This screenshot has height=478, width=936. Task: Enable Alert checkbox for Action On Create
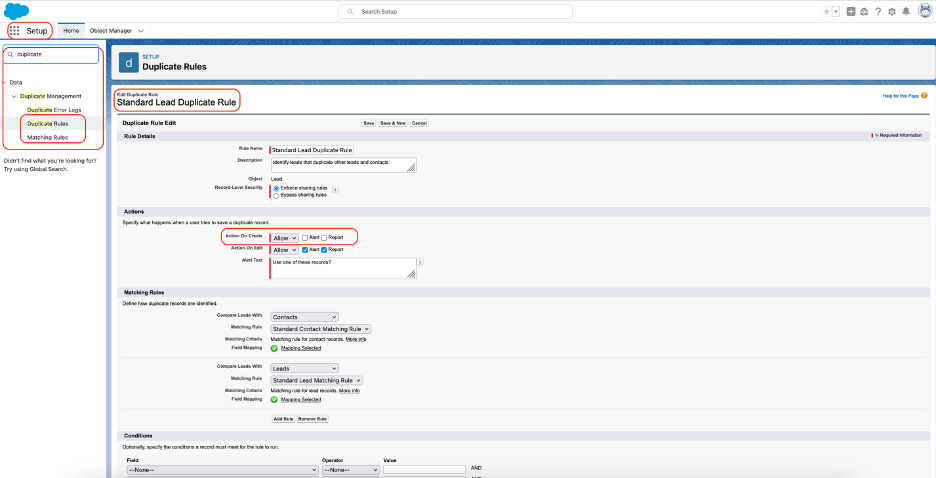point(305,237)
